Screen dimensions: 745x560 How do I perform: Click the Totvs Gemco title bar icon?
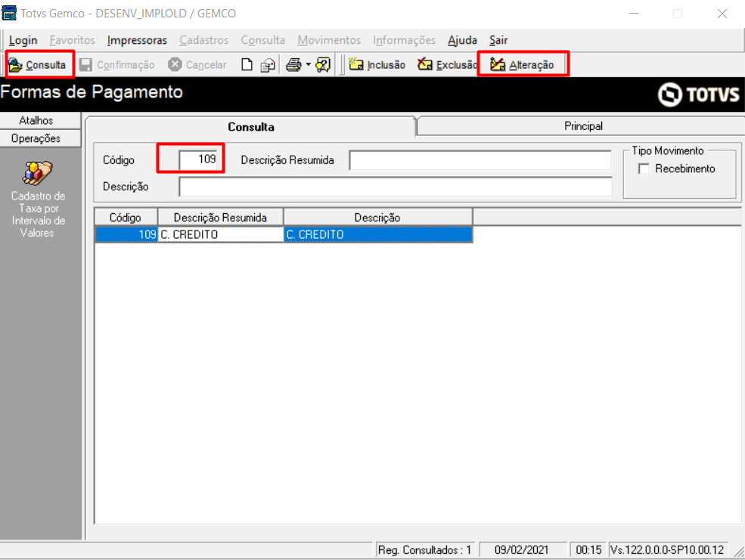[x=9, y=13]
